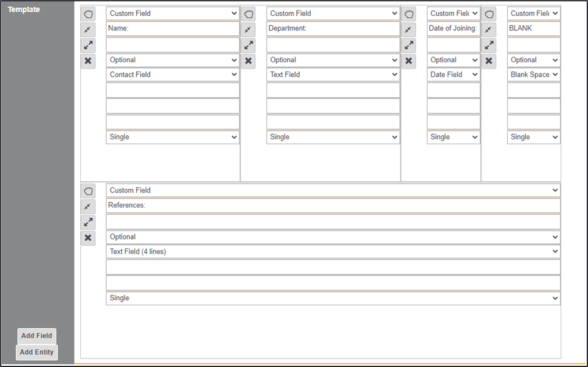This screenshot has height=367, width=588.
Task: Click the drag handle icon for BLANK field
Action: [489, 14]
